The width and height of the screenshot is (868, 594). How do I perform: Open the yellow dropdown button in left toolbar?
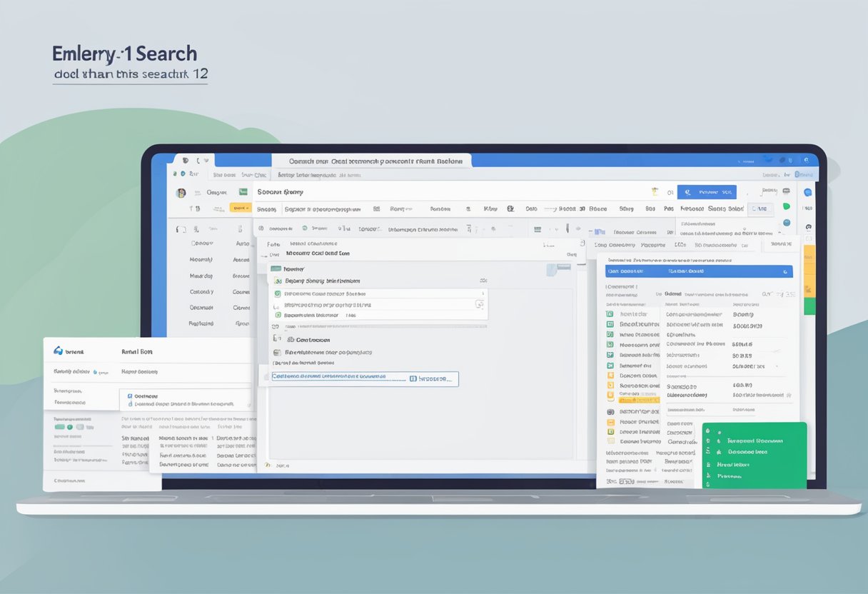(x=241, y=208)
